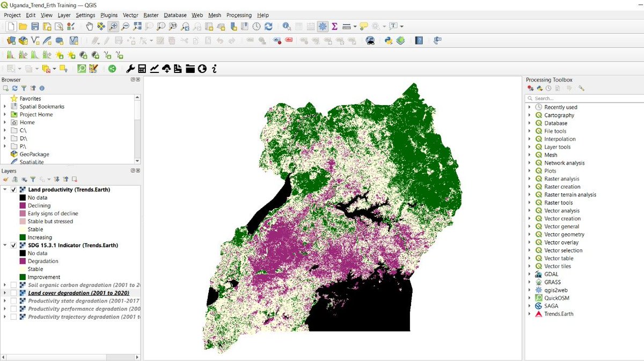Viewport: 644px width, 361px height.
Task: Activate the Zoom In magnifier tool
Action: pos(113,26)
